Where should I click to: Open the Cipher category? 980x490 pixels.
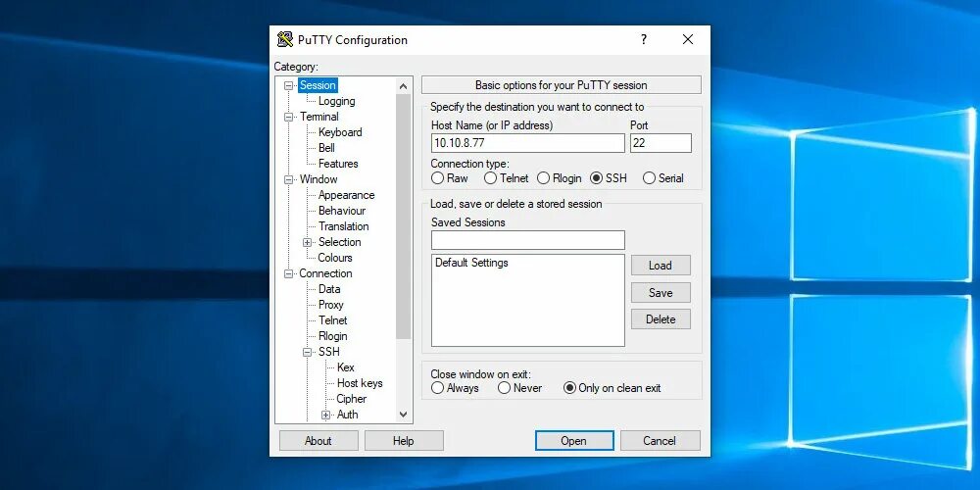[351, 399]
